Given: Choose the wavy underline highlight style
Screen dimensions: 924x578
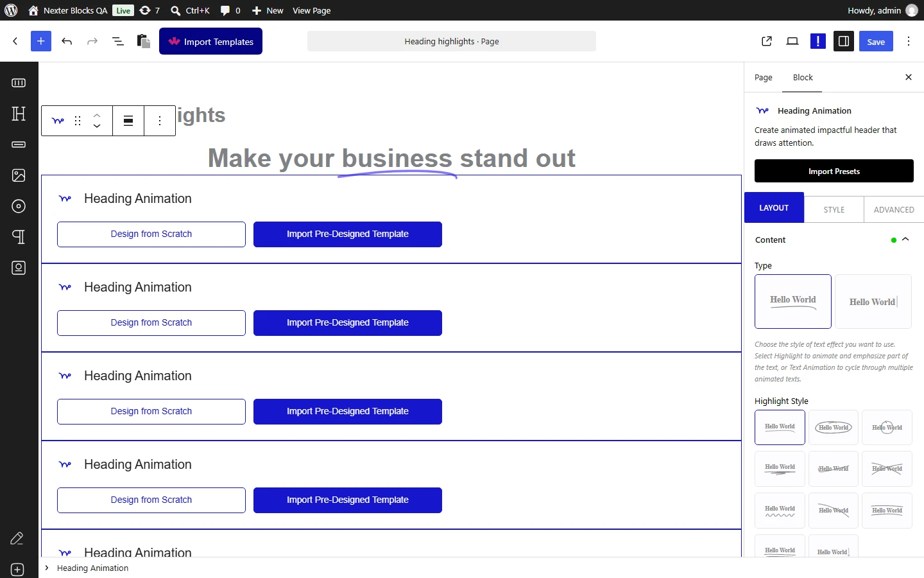Looking at the screenshot, I should (x=780, y=511).
